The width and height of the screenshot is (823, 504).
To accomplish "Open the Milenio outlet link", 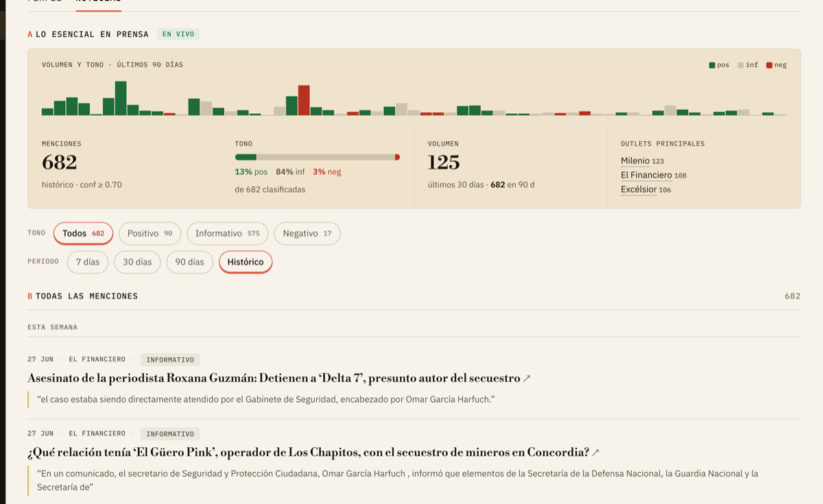I will coord(635,160).
